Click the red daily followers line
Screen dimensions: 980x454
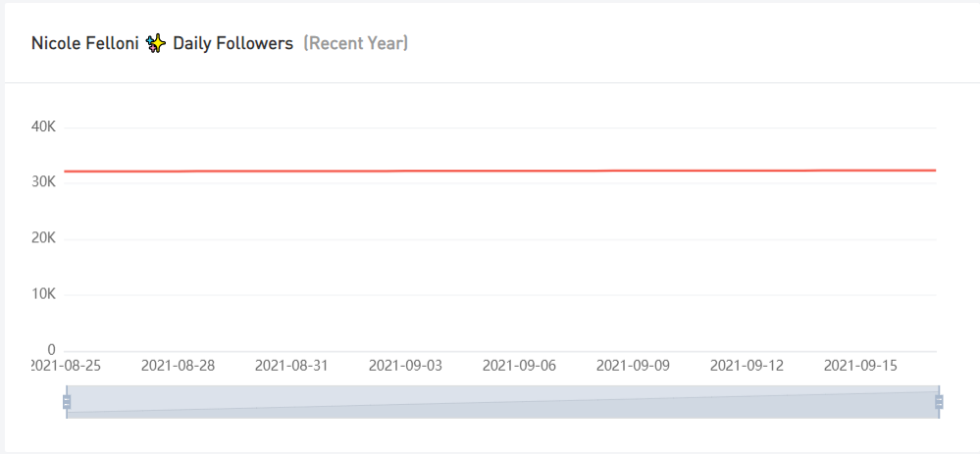pos(500,171)
